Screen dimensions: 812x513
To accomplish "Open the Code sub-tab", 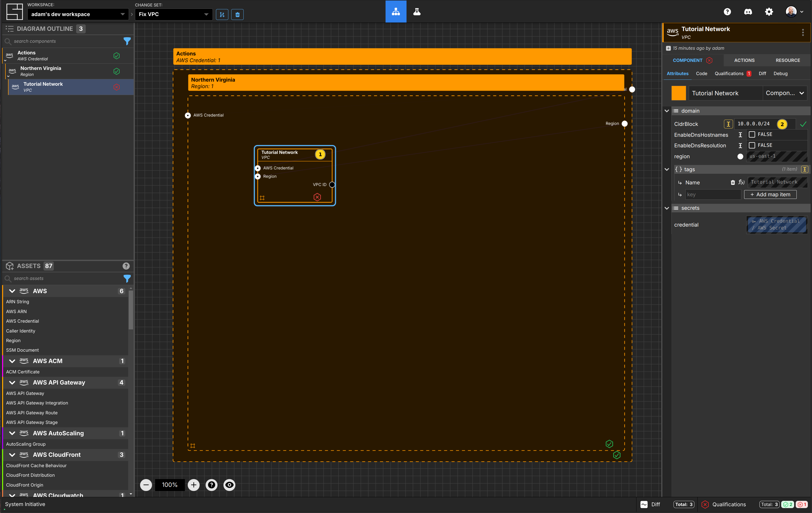I will click(701, 74).
